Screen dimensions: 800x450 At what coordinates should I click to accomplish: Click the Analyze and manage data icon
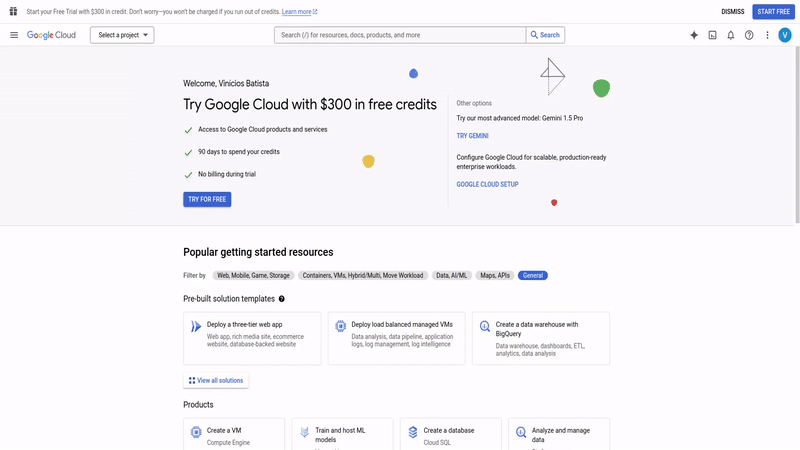(521, 432)
